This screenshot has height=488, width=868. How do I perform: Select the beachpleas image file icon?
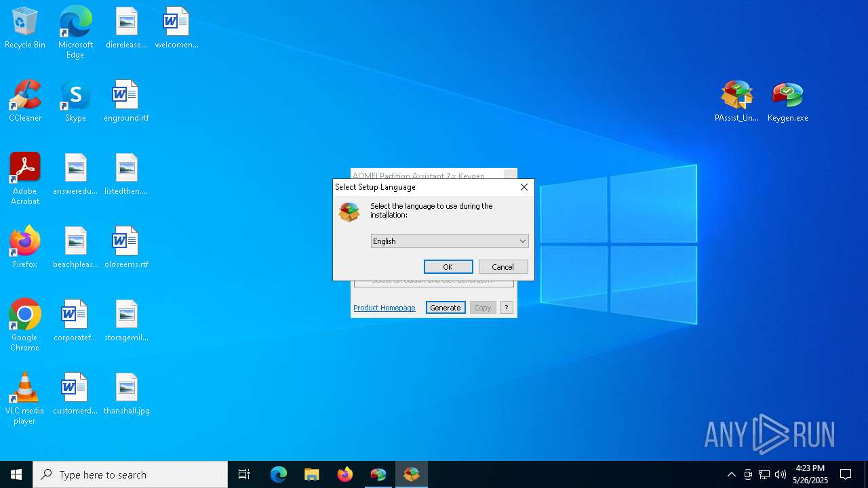click(75, 248)
